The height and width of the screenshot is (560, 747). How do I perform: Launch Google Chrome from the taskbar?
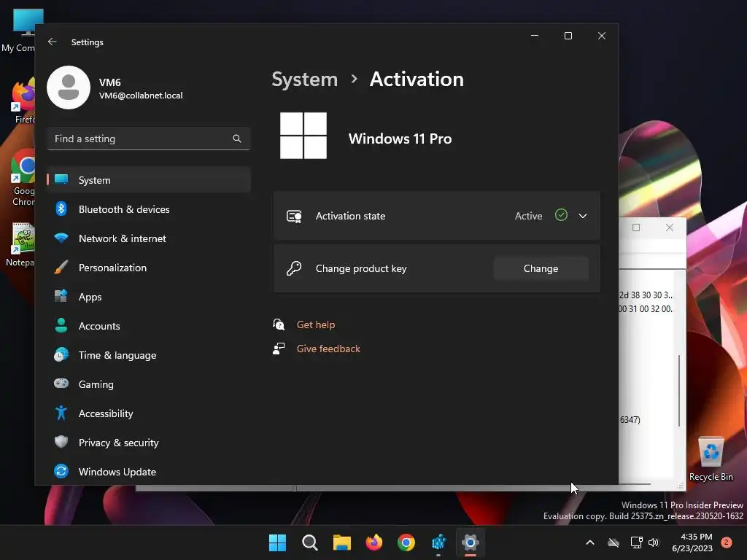406,542
